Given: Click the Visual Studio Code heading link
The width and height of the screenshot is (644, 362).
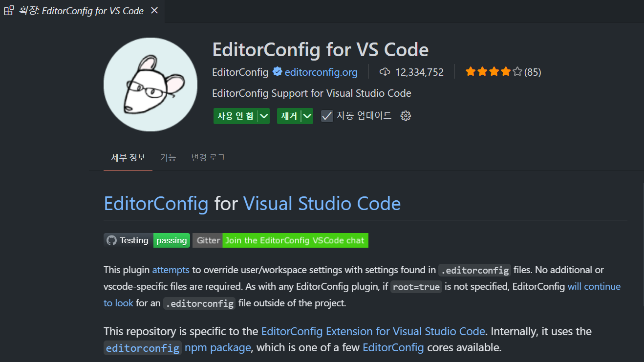Looking at the screenshot, I should pos(322,203).
